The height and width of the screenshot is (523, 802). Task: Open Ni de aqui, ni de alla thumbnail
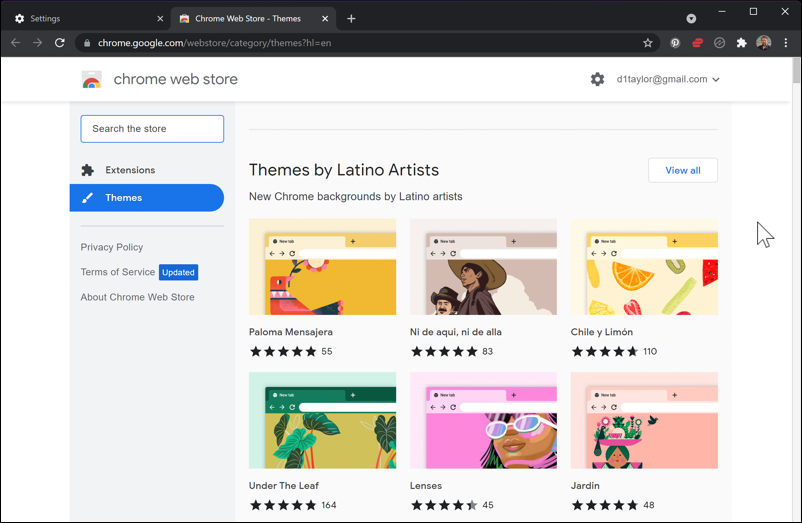point(483,267)
